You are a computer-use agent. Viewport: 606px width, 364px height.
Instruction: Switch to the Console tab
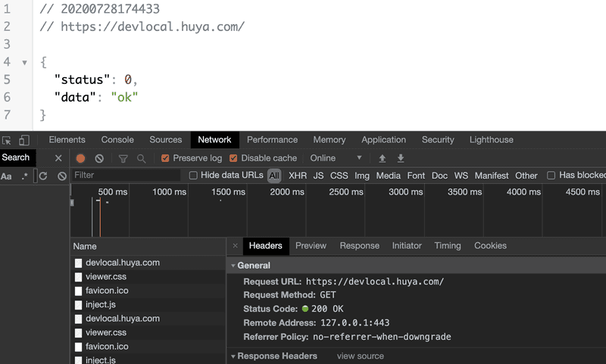click(x=117, y=140)
